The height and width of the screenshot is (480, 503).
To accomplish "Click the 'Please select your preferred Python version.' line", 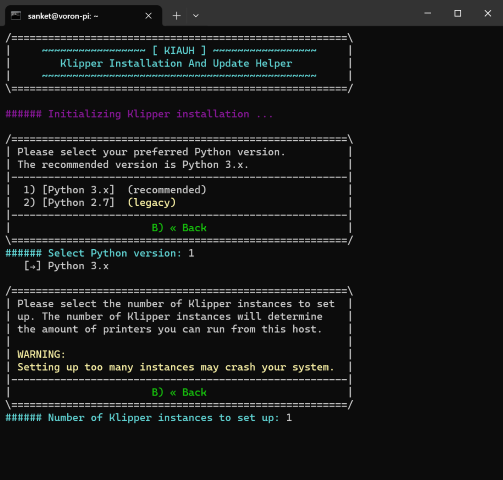I will [x=151, y=152].
